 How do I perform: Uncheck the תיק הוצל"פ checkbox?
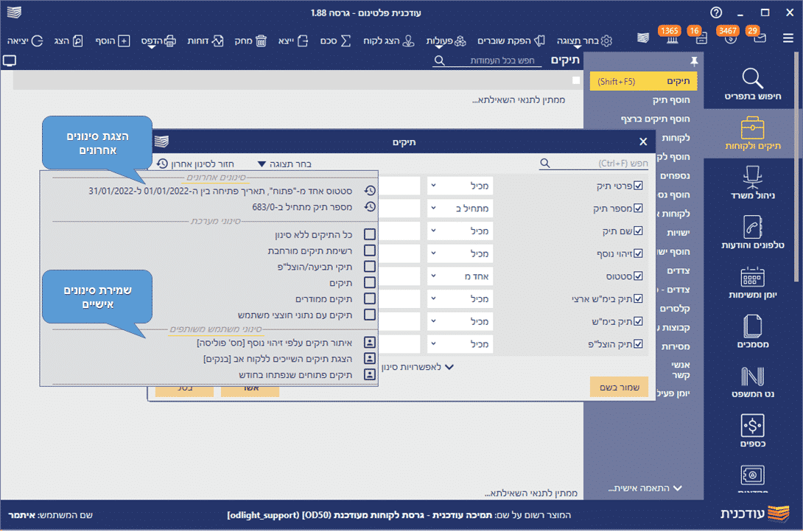pos(638,343)
